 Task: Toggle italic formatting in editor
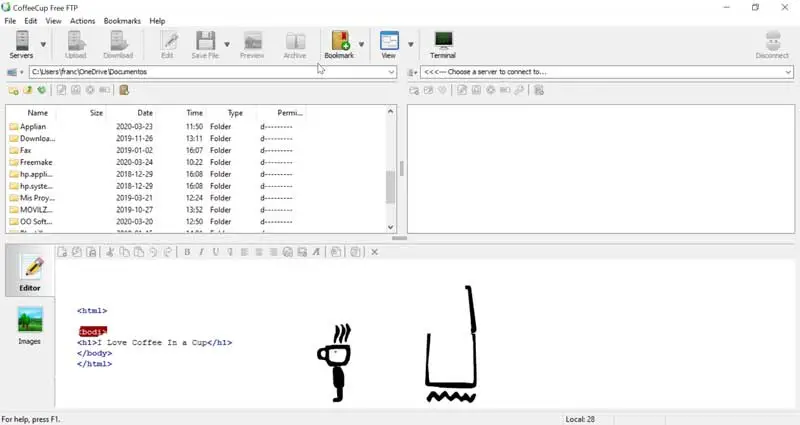pyautogui.click(x=202, y=252)
